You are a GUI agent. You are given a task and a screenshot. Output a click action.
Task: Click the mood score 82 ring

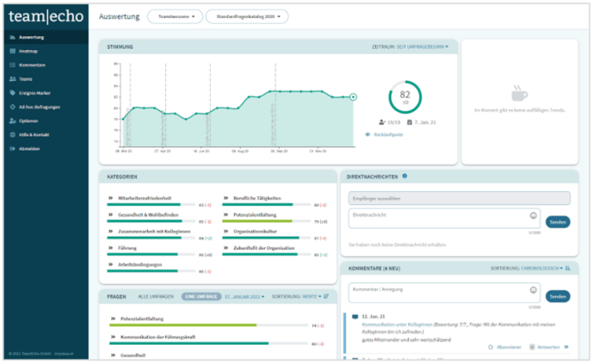pyautogui.click(x=405, y=97)
